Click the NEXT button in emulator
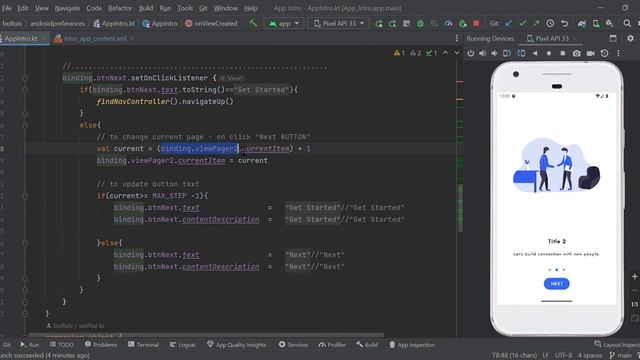640x360 pixels. click(x=556, y=284)
